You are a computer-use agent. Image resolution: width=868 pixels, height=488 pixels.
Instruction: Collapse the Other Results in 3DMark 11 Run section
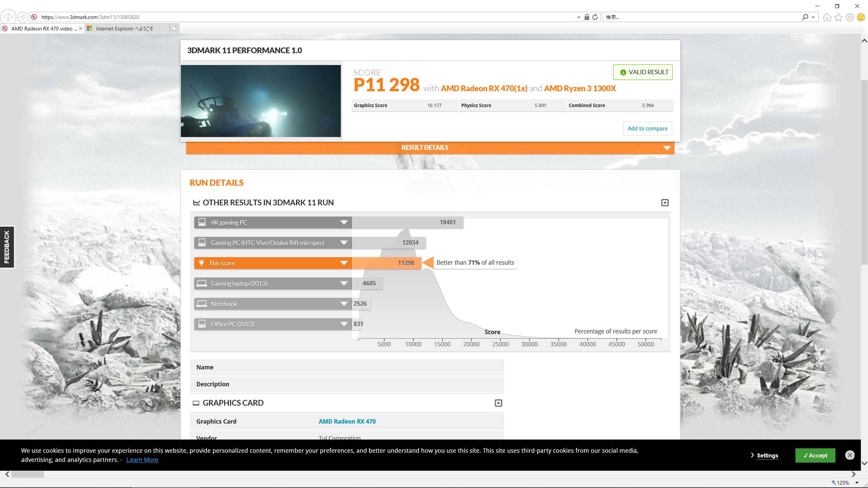665,203
